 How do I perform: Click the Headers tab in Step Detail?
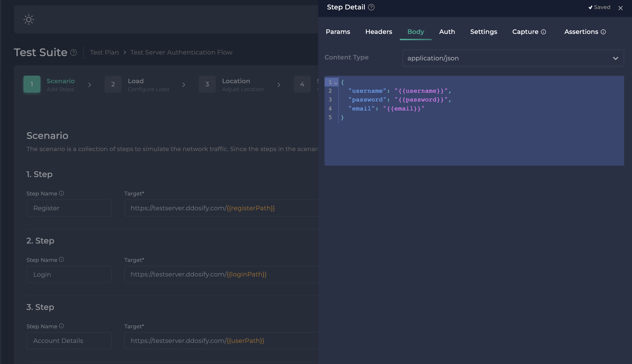click(378, 31)
